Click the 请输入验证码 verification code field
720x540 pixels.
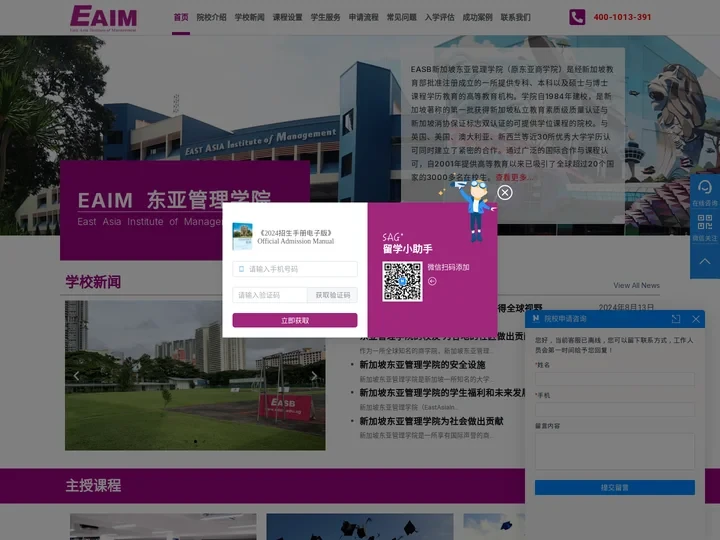pyautogui.click(x=270, y=295)
